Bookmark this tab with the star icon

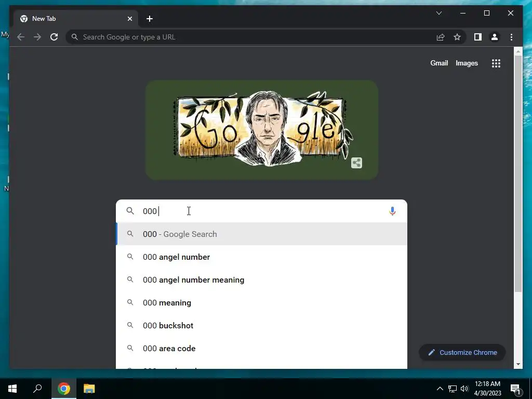click(457, 37)
